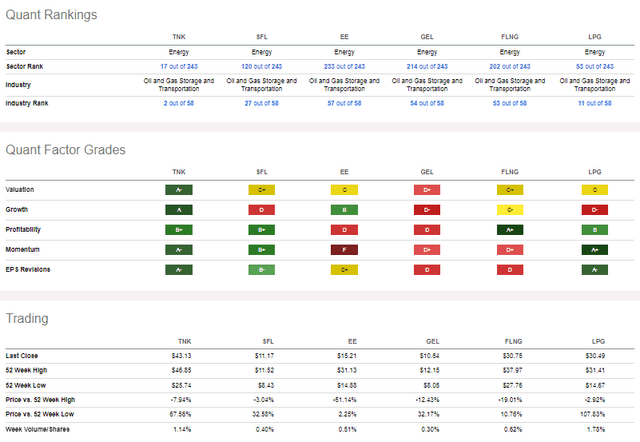Open FLNG sector rank link 202 out of 243
The image size is (640, 442).
(510, 67)
